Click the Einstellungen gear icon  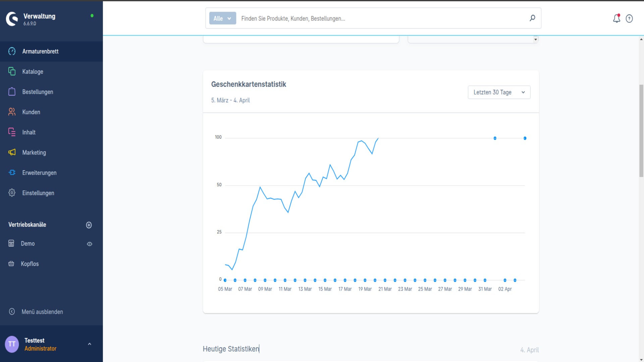12,193
